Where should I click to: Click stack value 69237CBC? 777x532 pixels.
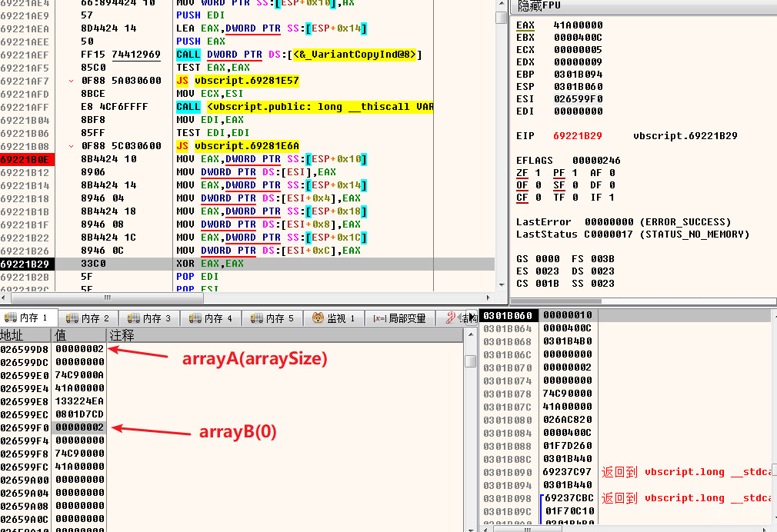(x=569, y=498)
